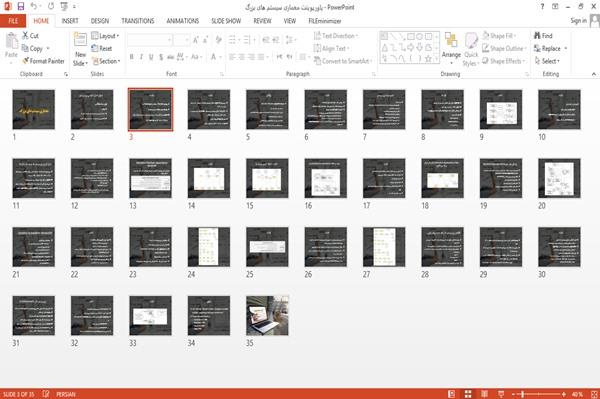
Task: Click zoom in plus icon
Action: tap(564, 394)
